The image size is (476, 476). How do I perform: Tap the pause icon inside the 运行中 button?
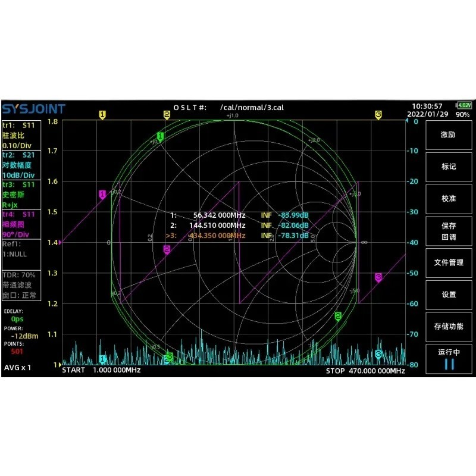449,364
